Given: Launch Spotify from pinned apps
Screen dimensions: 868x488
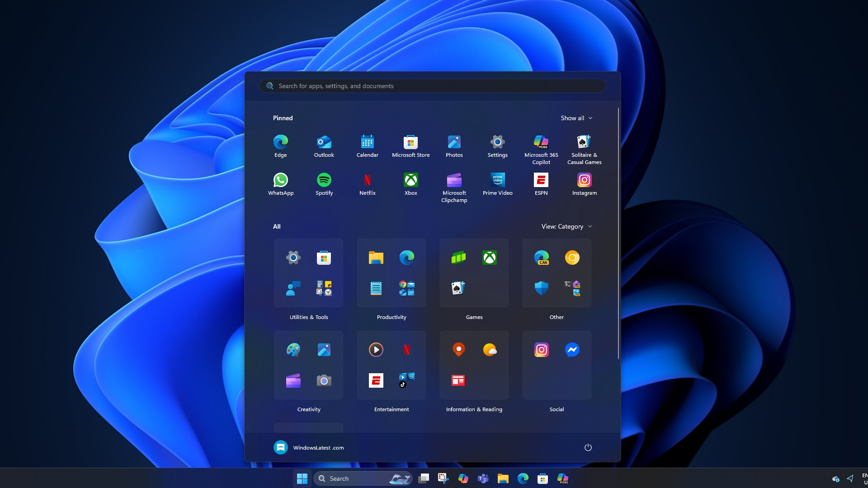Looking at the screenshot, I should pyautogui.click(x=324, y=184).
